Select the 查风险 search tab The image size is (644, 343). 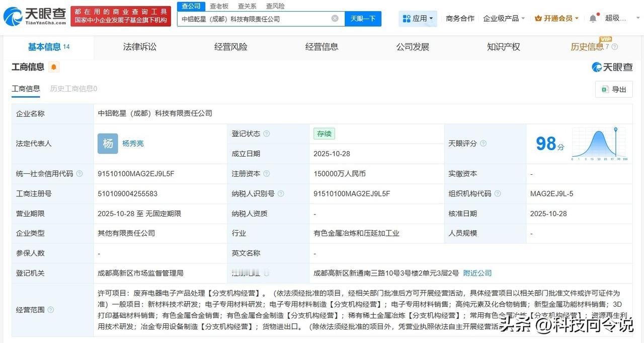275,6
